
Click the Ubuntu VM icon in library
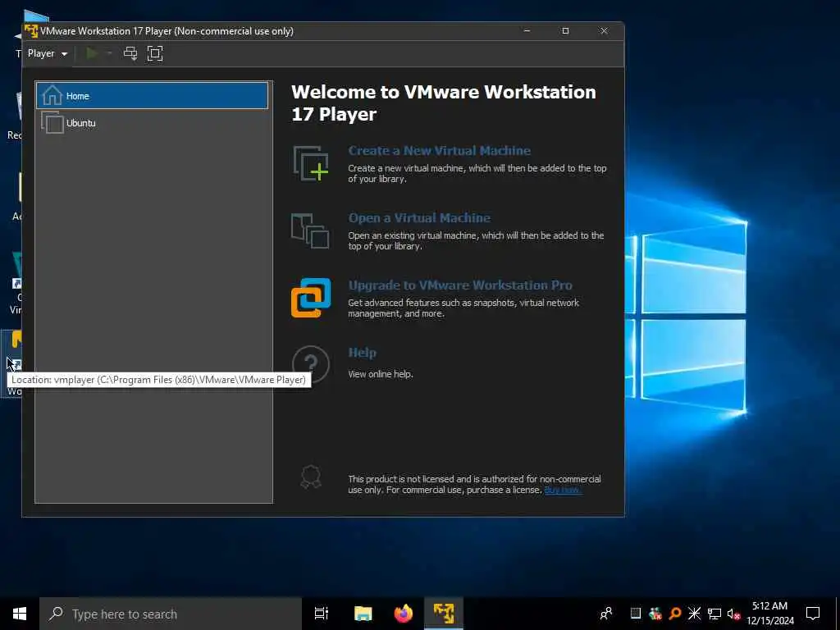52,122
